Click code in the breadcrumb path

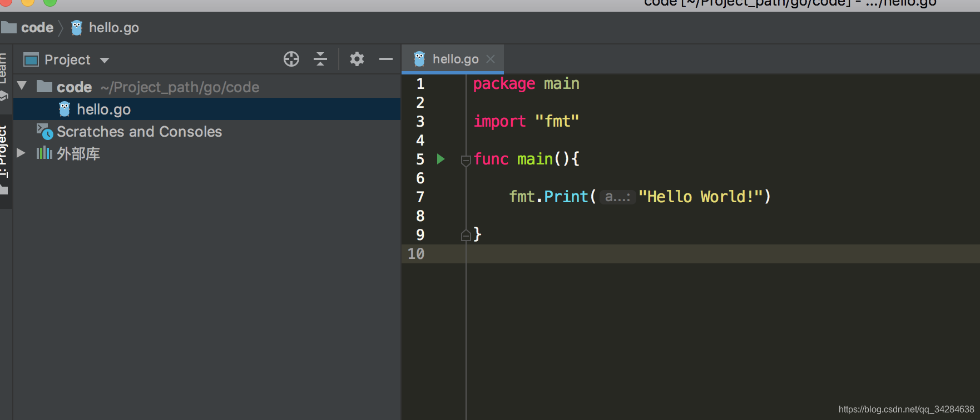(x=37, y=28)
